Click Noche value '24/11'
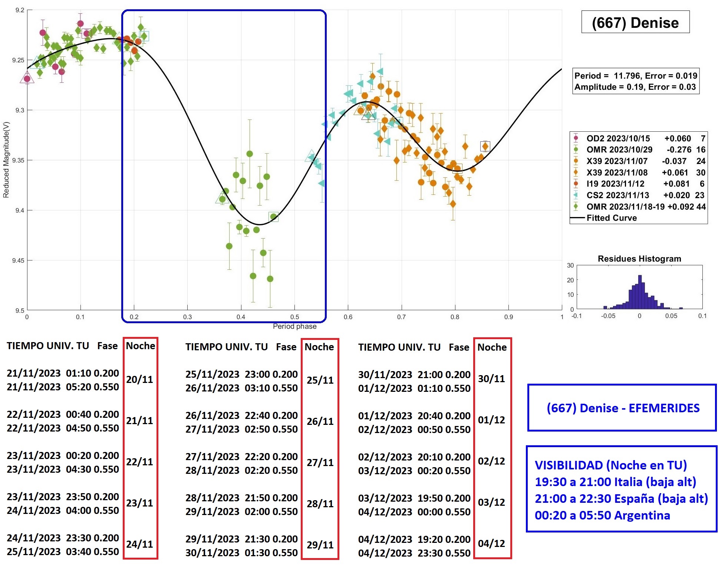This screenshot has width=728, height=577. coord(139,544)
